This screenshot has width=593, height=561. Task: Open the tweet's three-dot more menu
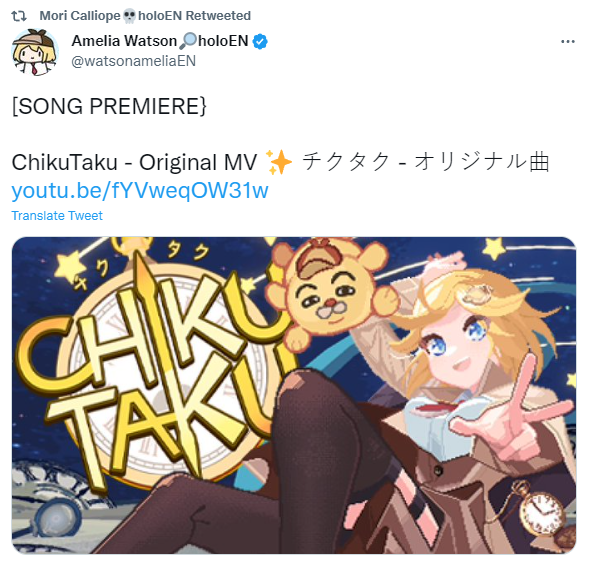pyautogui.click(x=568, y=41)
